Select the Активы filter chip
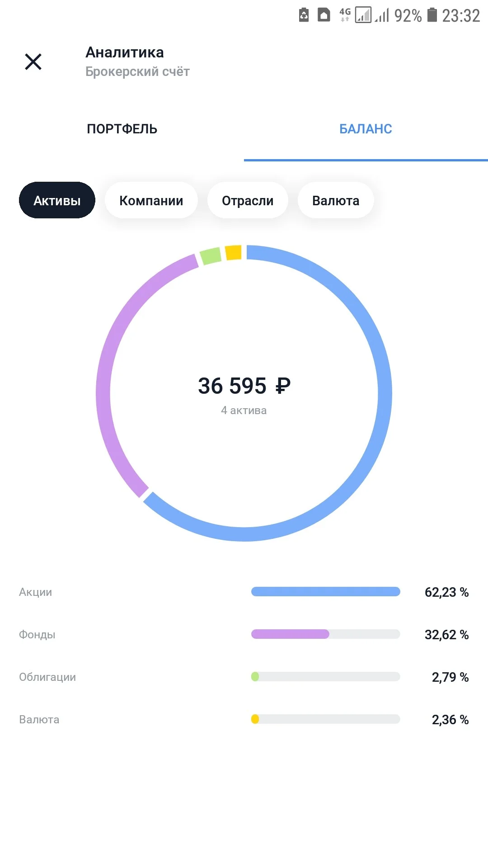This screenshot has height=868, width=488. coord(57,200)
